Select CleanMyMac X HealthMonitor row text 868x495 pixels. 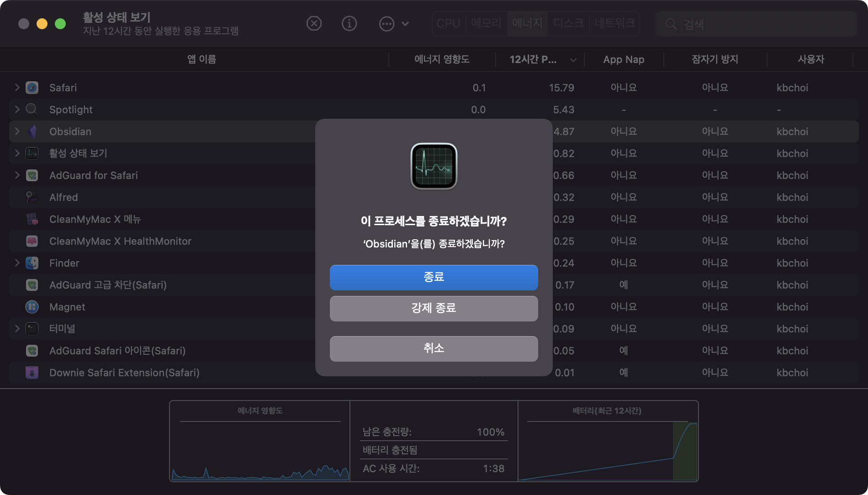(120, 241)
